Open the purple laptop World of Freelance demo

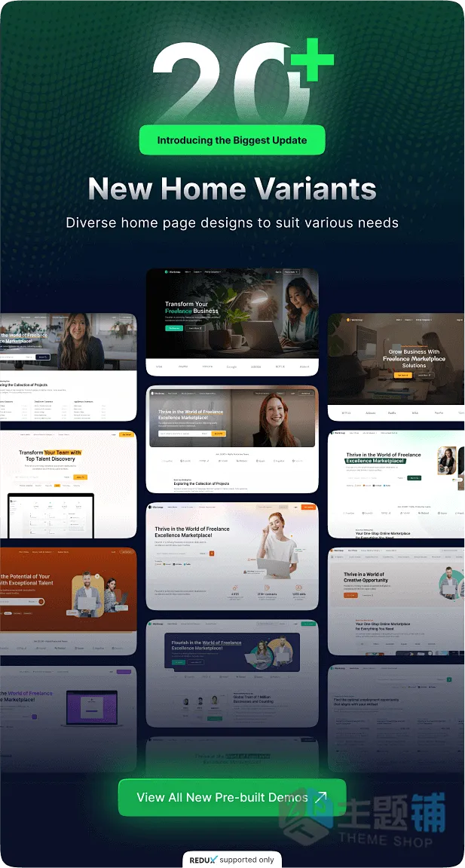[68, 719]
